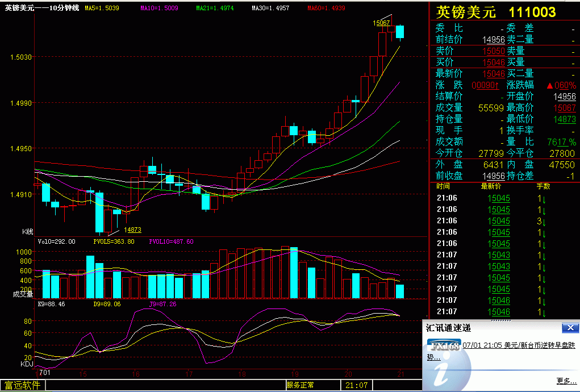Click the J9=87.26 readout
This screenshot has height=392, width=580.
(163, 304)
